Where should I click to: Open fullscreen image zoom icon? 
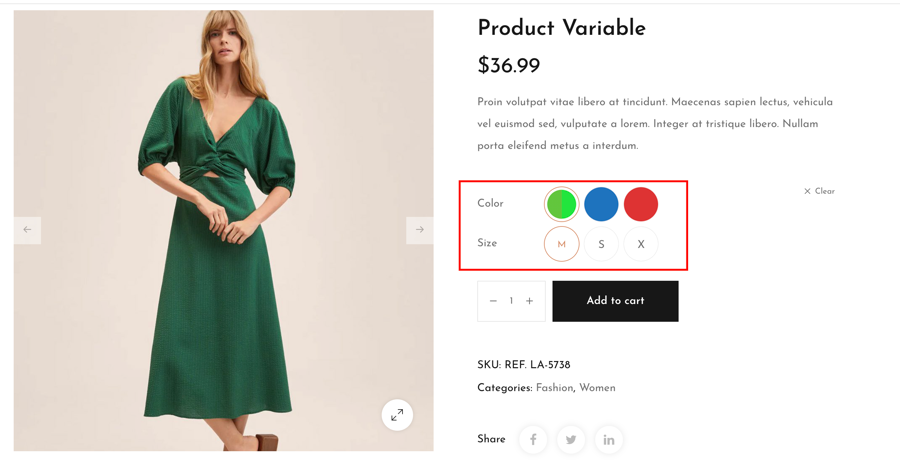[x=397, y=415]
